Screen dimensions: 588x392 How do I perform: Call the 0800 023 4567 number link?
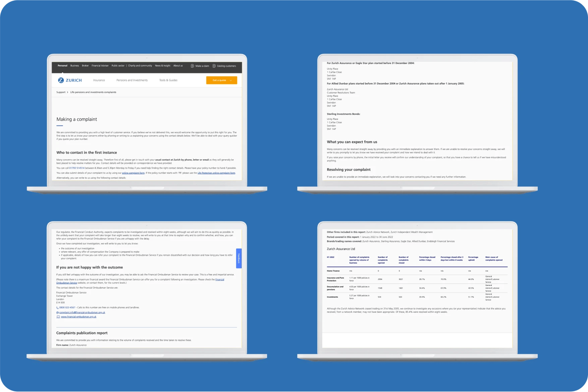(x=67, y=308)
